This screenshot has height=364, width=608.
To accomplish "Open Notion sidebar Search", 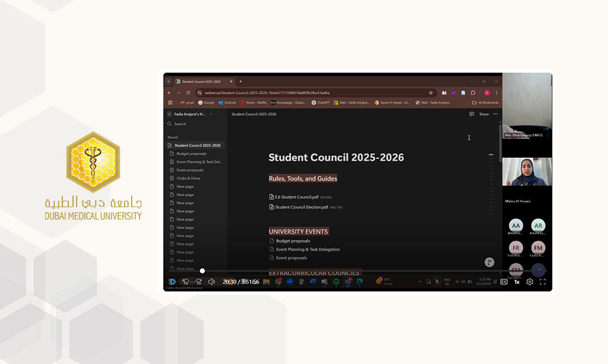I will pos(177,124).
